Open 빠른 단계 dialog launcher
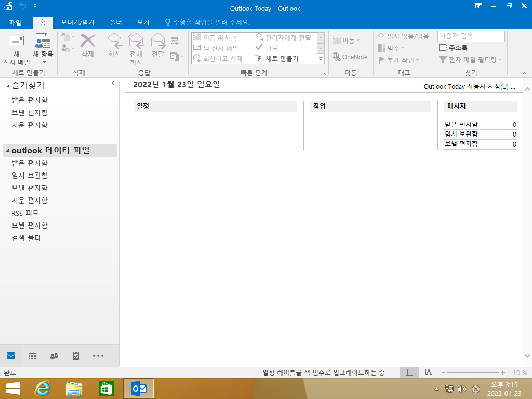This screenshot has height=399, width=532. [324, 73]
